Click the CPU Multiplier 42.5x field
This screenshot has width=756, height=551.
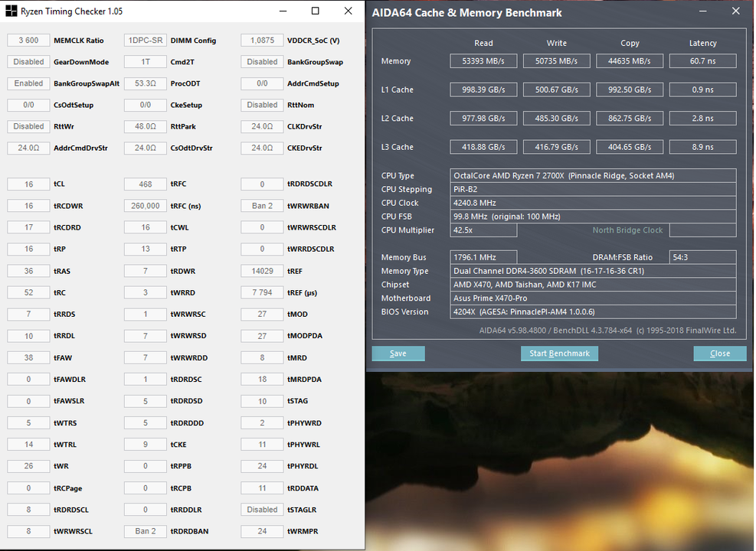[483, 230]
